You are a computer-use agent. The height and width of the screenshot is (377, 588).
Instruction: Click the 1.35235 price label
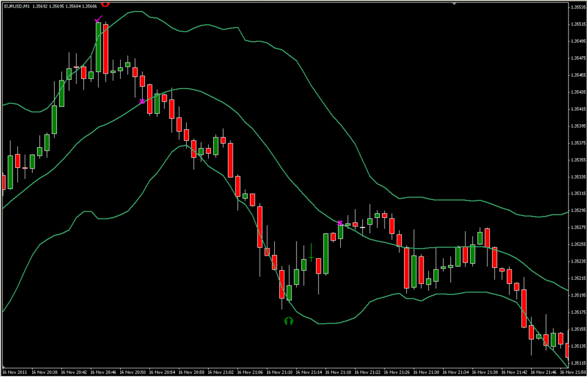click(578, 261)
